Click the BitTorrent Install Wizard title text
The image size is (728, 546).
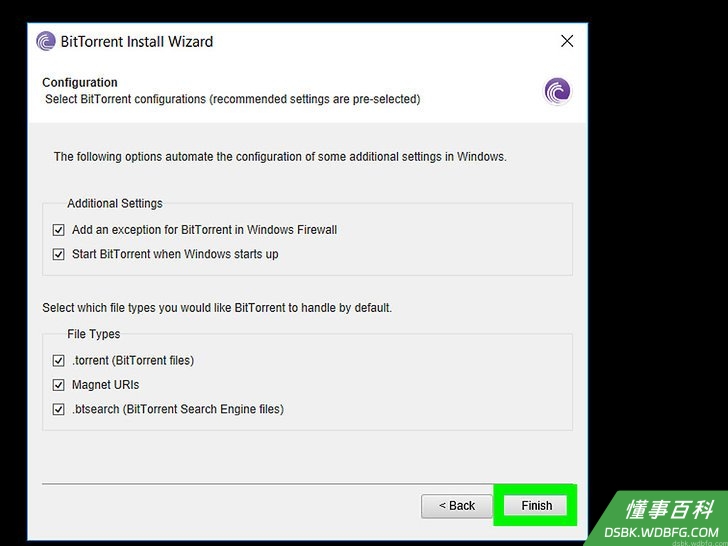click(137, 41)
